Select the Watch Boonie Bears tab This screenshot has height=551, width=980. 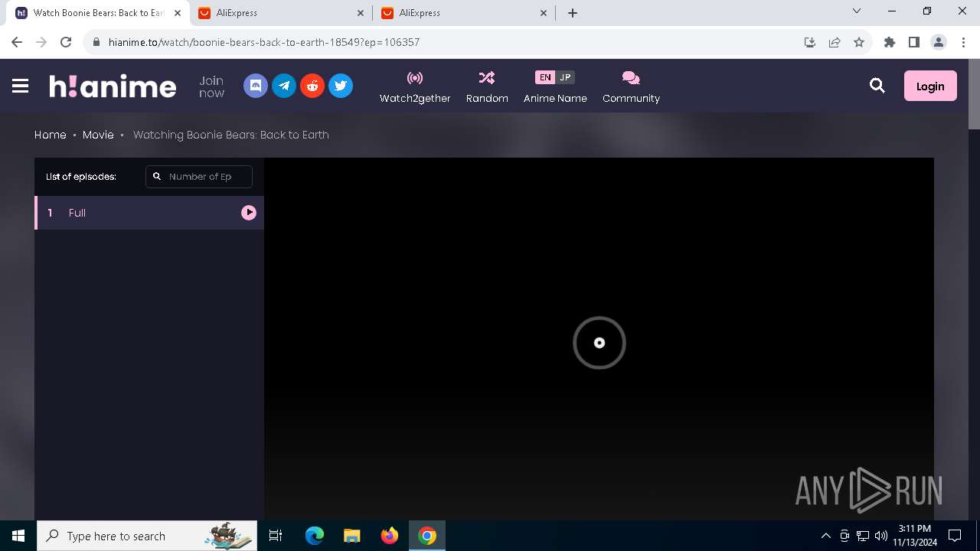[98, 13]
